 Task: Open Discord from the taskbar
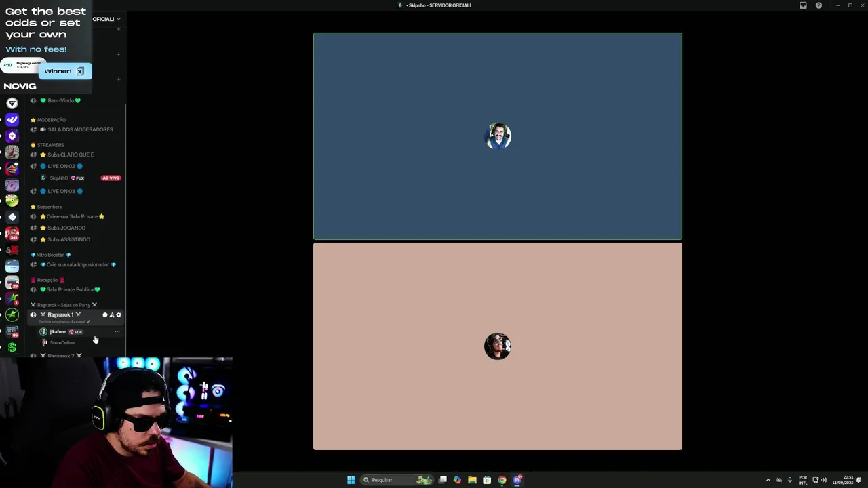(x=517, y=480)
